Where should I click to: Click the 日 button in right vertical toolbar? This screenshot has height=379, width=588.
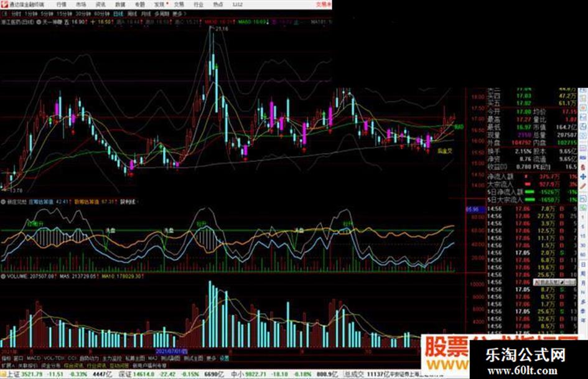point(583,264)
